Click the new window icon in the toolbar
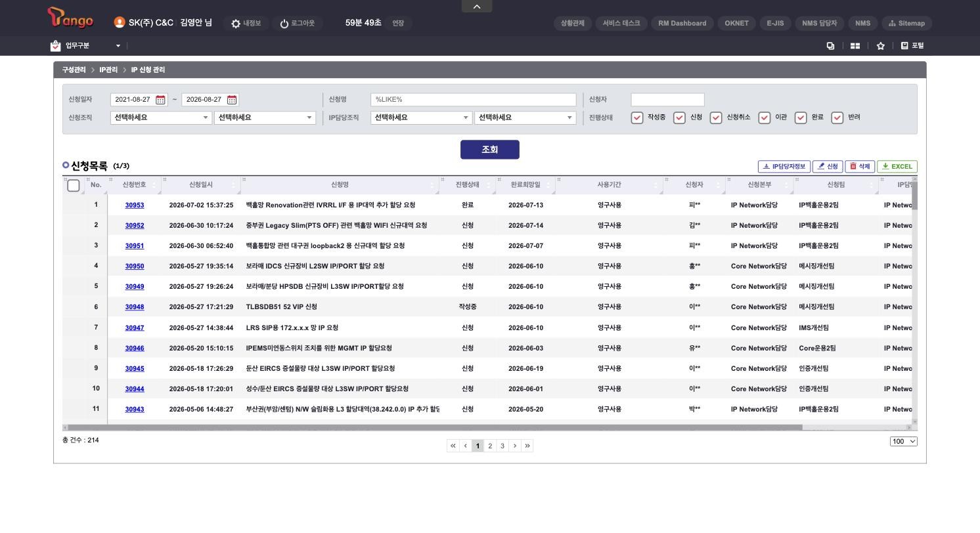The height and width of the screenshot is (533, 980). click(x=830, y=46)
